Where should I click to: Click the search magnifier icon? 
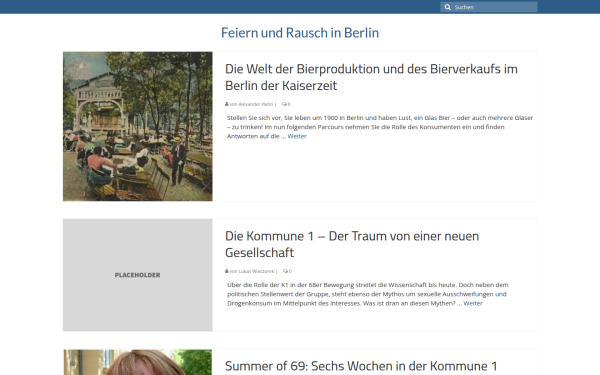tap(447, 7)
